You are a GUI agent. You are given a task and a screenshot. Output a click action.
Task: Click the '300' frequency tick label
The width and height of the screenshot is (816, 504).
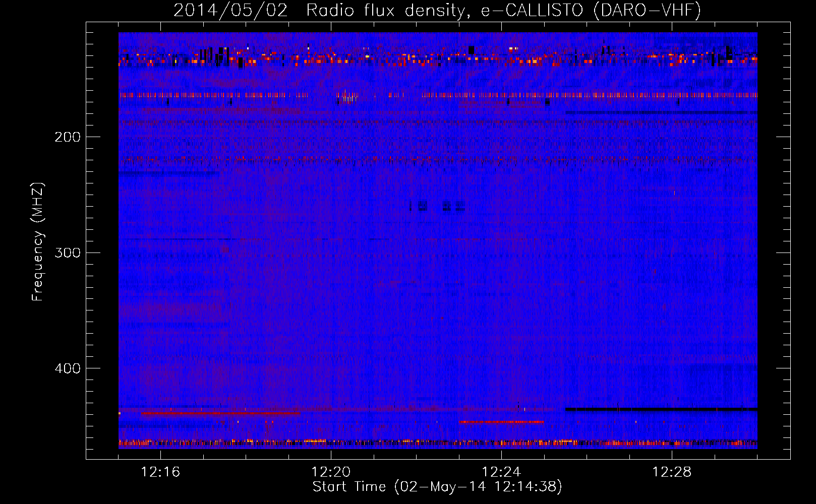click(68, 253)
